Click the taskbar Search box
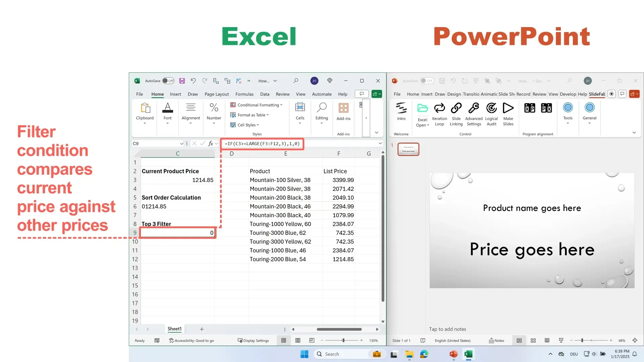Screen dimensions: 644x362 (349, 354)
